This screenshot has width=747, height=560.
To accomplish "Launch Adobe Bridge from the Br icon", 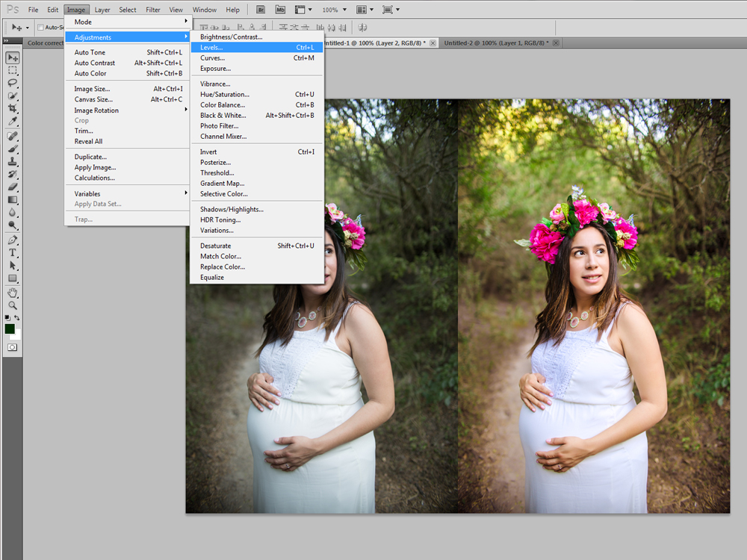I will click(x=261, y=10).
